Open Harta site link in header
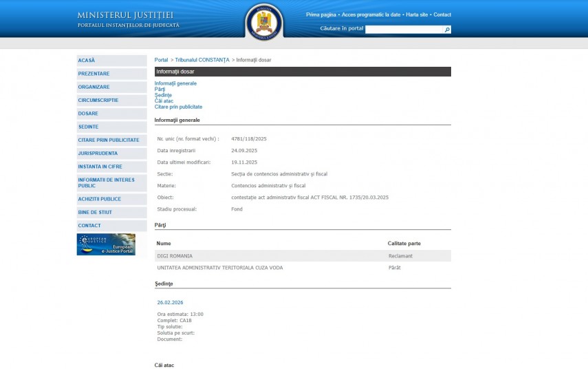Image resolution: width=588 pixels, height=369 pixels. click(x=417, y=14)
